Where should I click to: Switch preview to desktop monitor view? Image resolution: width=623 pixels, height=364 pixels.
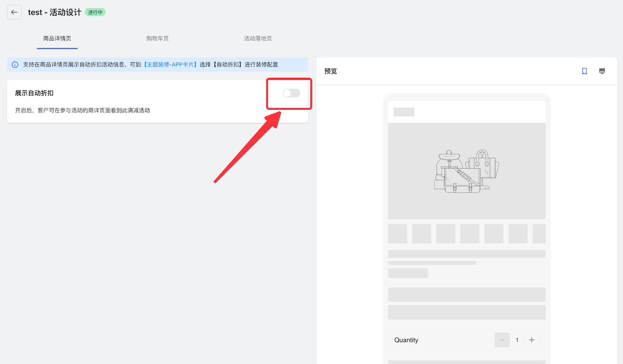[x=602, y=71]
